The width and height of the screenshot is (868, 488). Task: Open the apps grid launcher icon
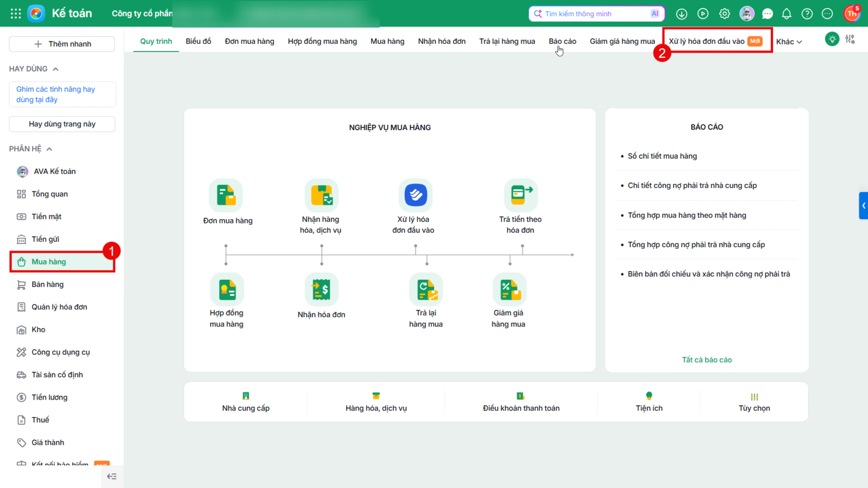tap(16, 14)
